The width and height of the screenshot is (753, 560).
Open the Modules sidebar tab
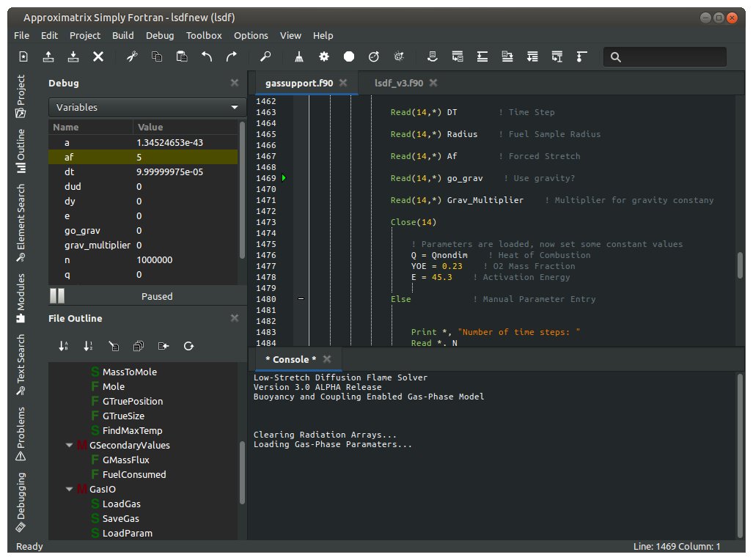coord(21,298)
